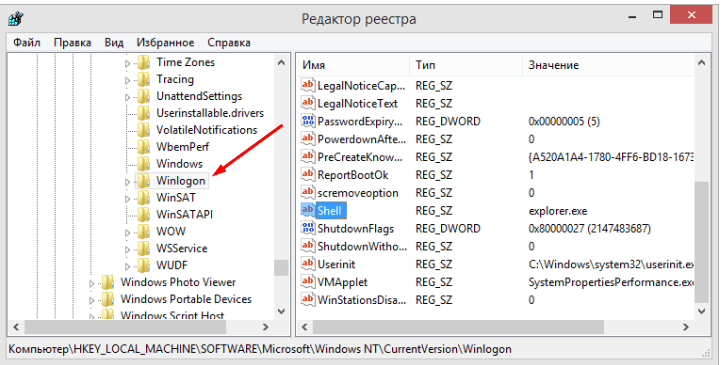Select the ReportBootOk value name
721x365 pixels.
point(353,175)
